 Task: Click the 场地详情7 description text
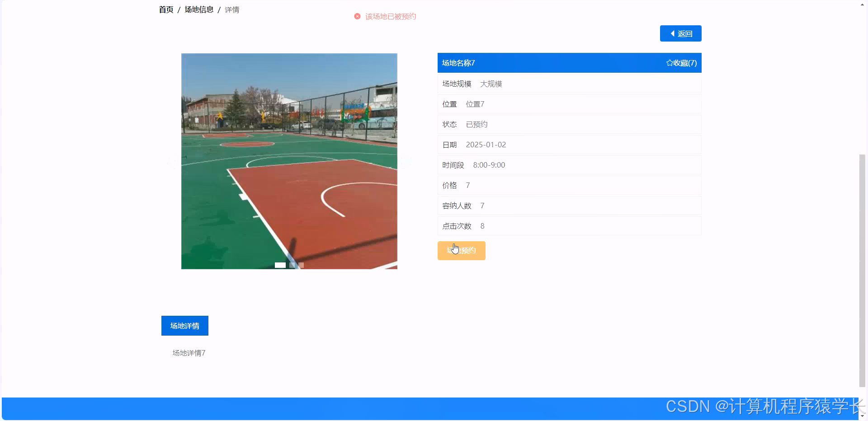[189, 353]
